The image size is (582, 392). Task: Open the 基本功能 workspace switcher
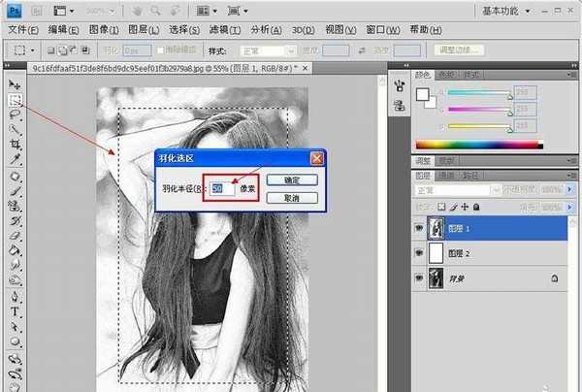[x=506, y=11]
